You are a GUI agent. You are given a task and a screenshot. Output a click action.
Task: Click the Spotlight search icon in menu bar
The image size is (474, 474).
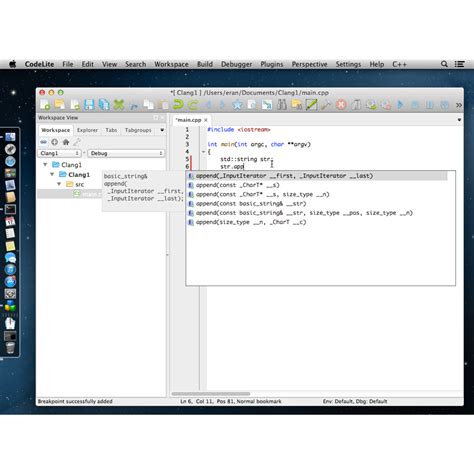coord(444,64)
